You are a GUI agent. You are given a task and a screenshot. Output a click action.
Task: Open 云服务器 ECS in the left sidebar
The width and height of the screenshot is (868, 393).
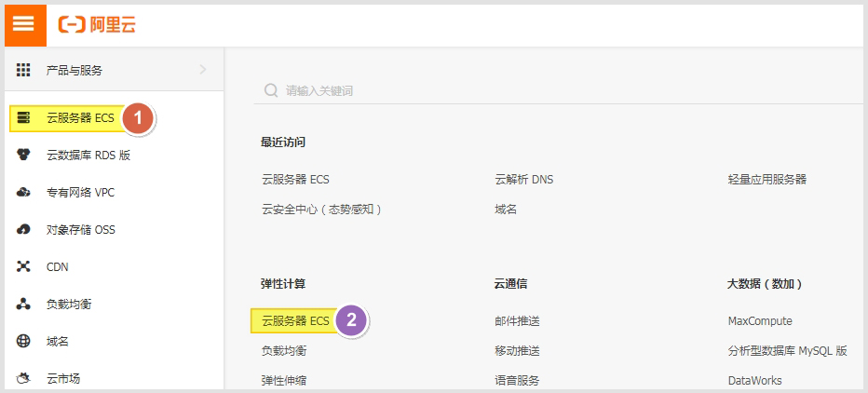(80, 118)
